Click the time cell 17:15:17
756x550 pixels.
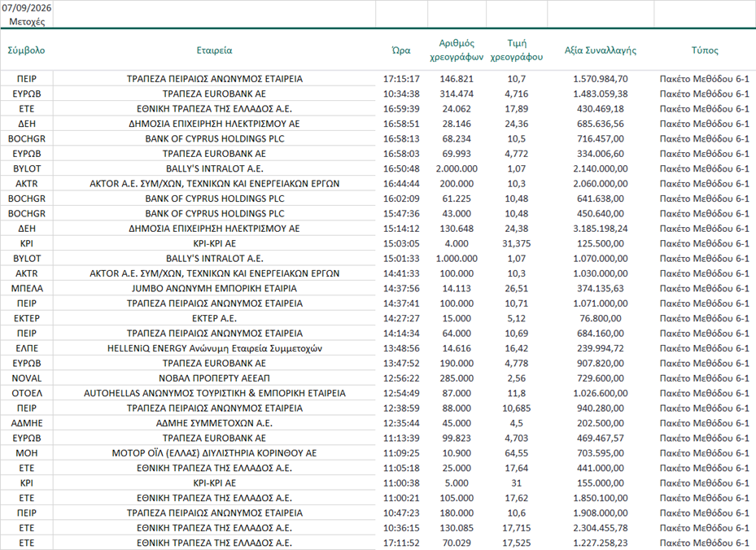pos(401,79)
